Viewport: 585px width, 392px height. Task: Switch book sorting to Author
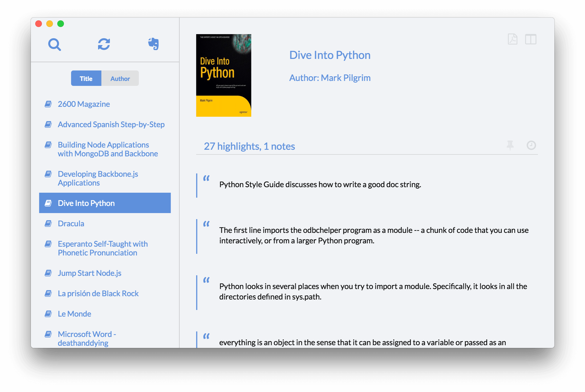click(120, 78)
